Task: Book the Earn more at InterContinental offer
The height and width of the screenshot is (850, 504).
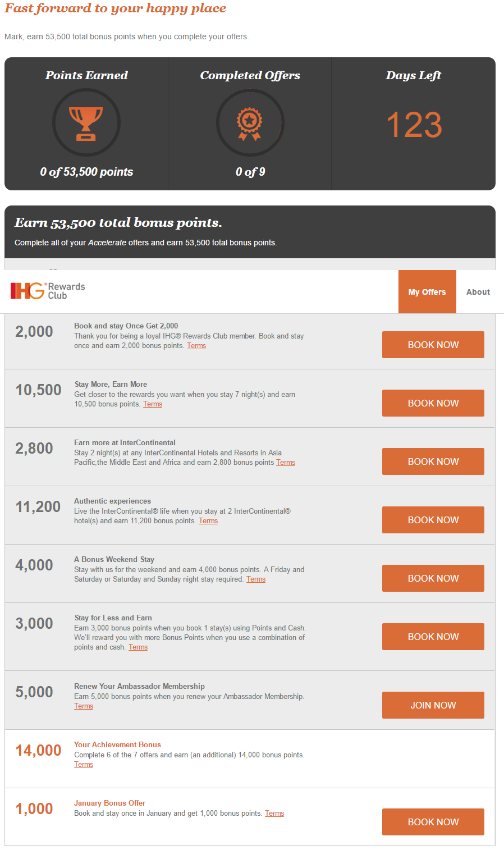Action: [433, 461]
